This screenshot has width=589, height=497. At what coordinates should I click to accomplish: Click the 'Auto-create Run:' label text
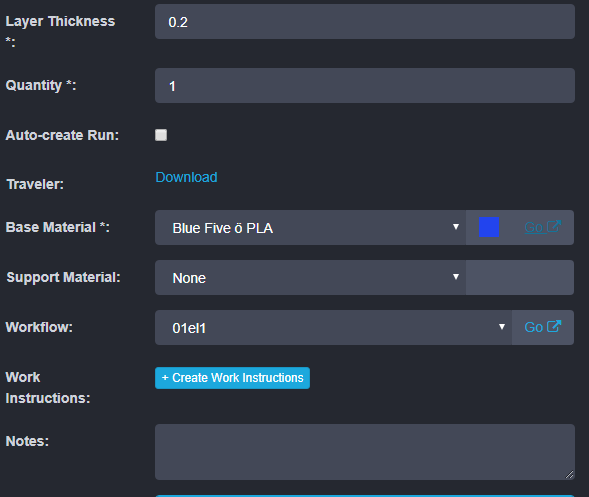(x=62, y=135)
